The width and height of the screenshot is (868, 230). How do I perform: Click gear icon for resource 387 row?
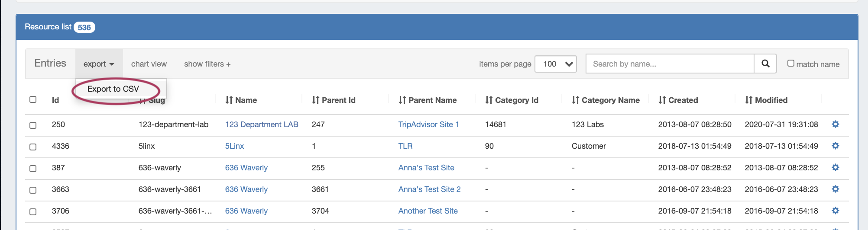coord(836,168)
